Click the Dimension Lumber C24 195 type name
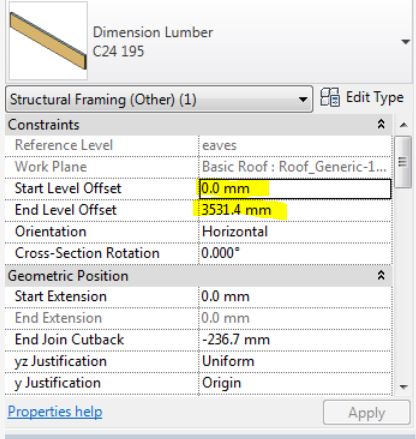The height and width of the screenshot is (439, 416). point(153,42)
